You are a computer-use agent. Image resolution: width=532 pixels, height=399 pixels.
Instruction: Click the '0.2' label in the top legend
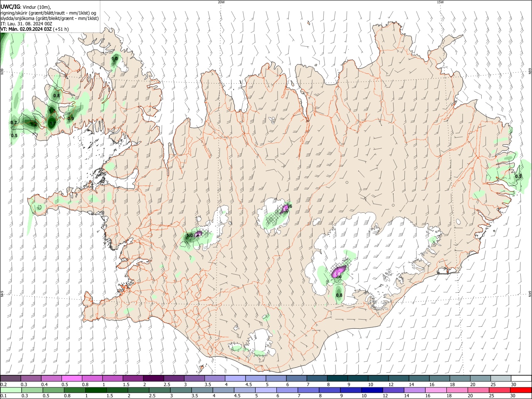point(3,384)
